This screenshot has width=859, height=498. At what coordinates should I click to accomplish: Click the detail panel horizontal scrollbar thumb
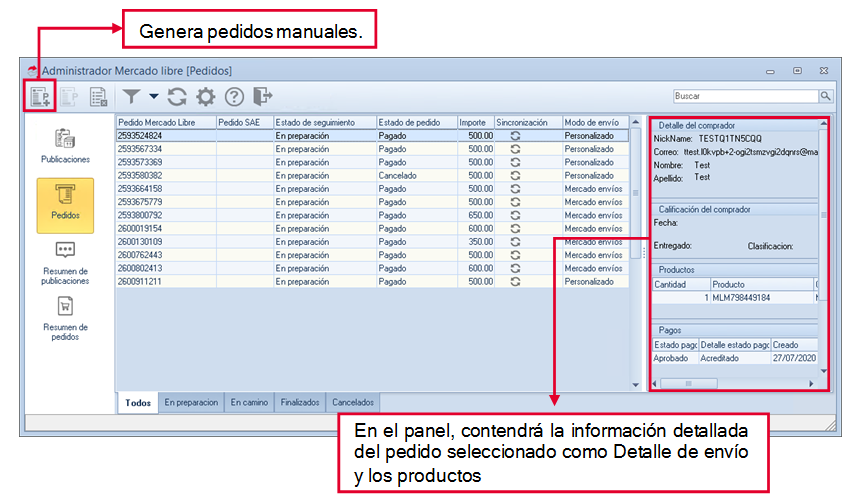[x=689, y=383]
